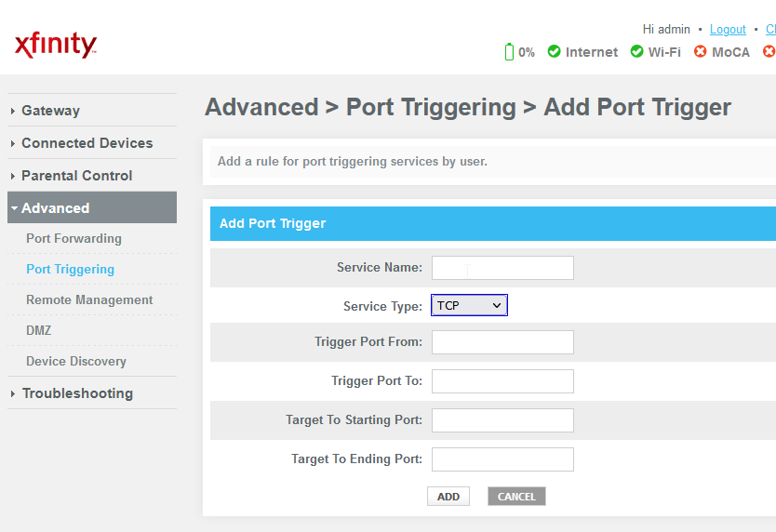776x532 pixels.
Task: Open the Service Type dropdown
Action: [469, 306]
